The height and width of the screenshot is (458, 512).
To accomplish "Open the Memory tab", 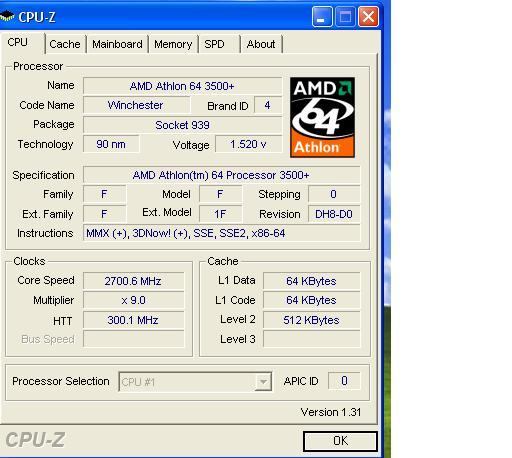I will pyautogui.click(x=173, y=44).
